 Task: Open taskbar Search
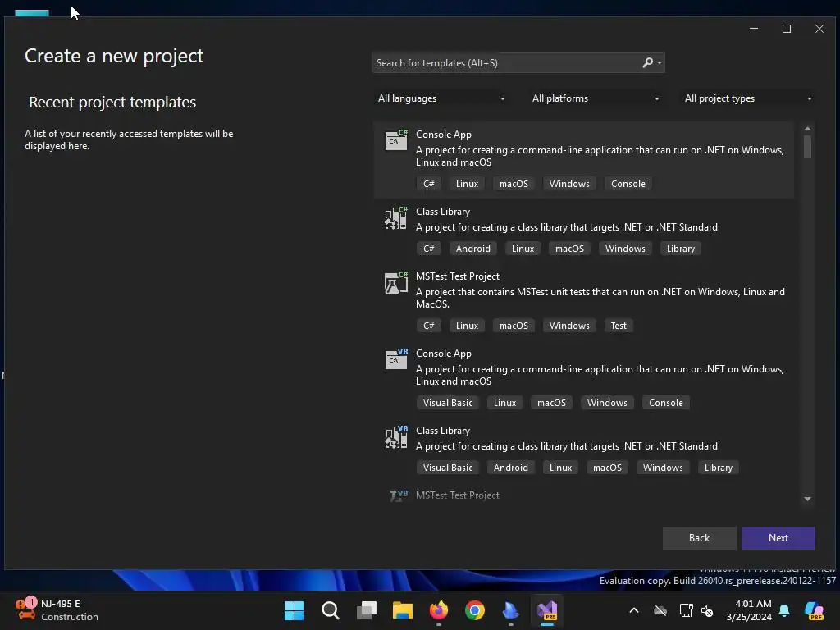[330, 610]
